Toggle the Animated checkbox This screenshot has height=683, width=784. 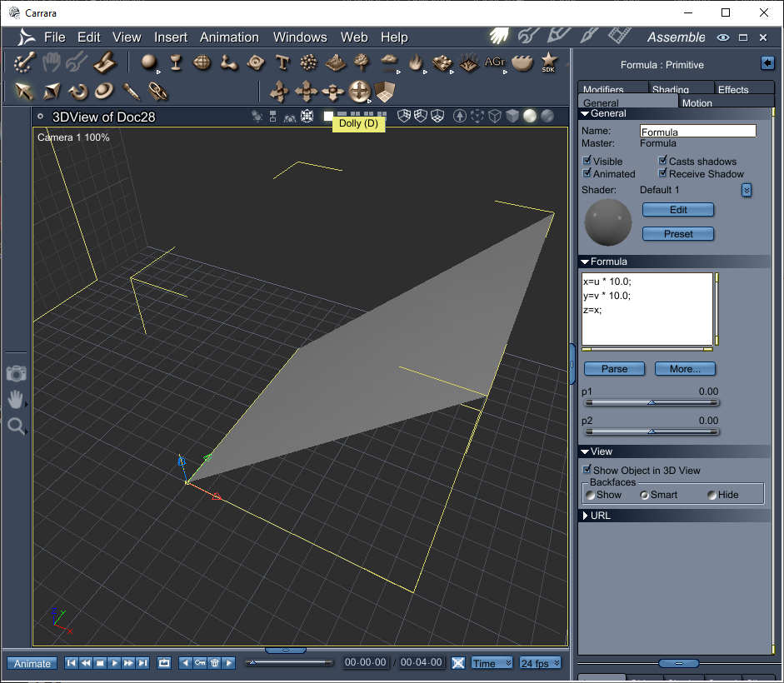point(587,173)
